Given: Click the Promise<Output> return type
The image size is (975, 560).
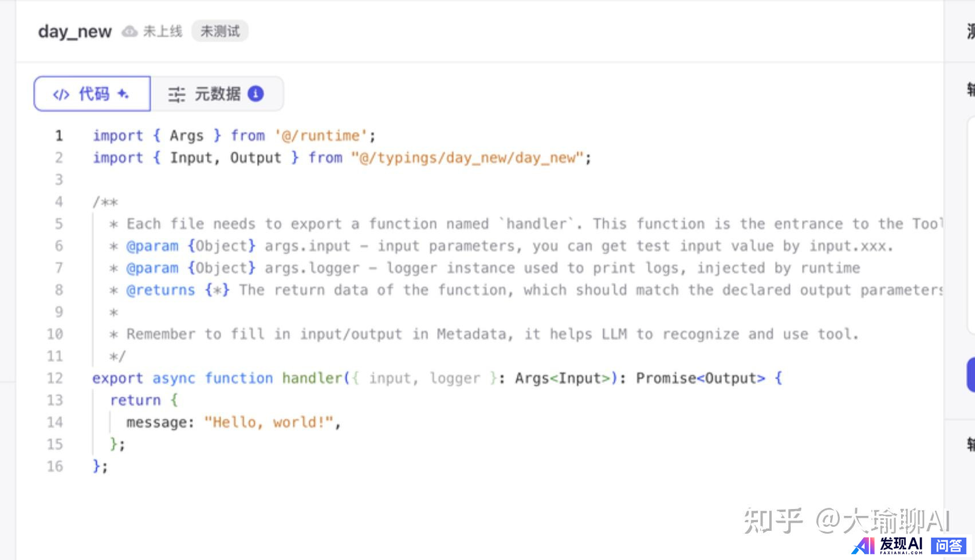Looking at the screenshot, I should tap(700, 378).
